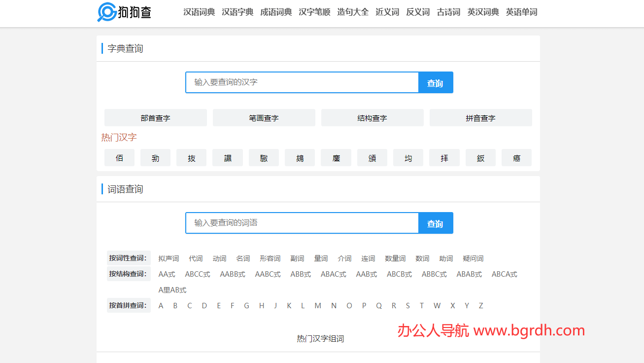Open the 笔画查字 lookup option
644x363 pixels.
point(264,118)
